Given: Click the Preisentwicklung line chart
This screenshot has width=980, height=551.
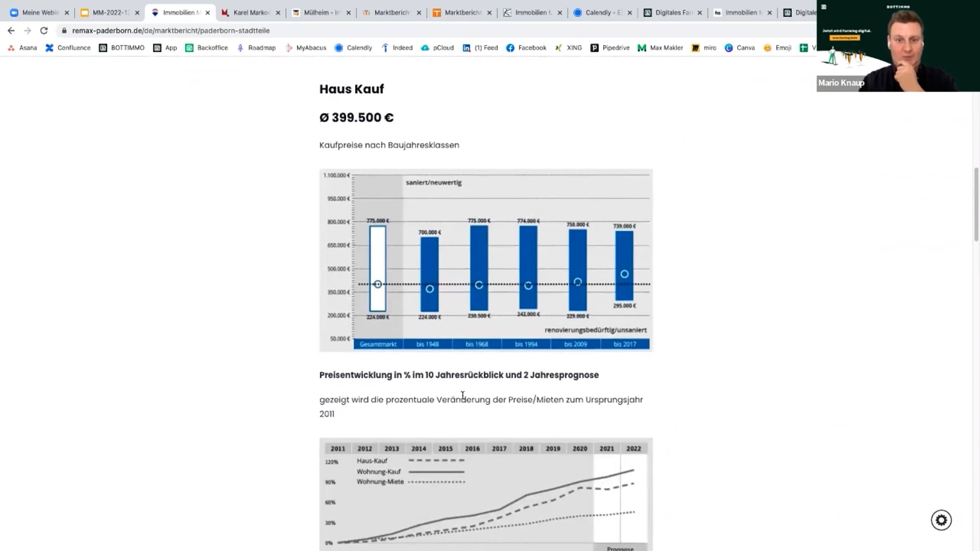Looking at the screenshot, I should (x=486, y=494).
